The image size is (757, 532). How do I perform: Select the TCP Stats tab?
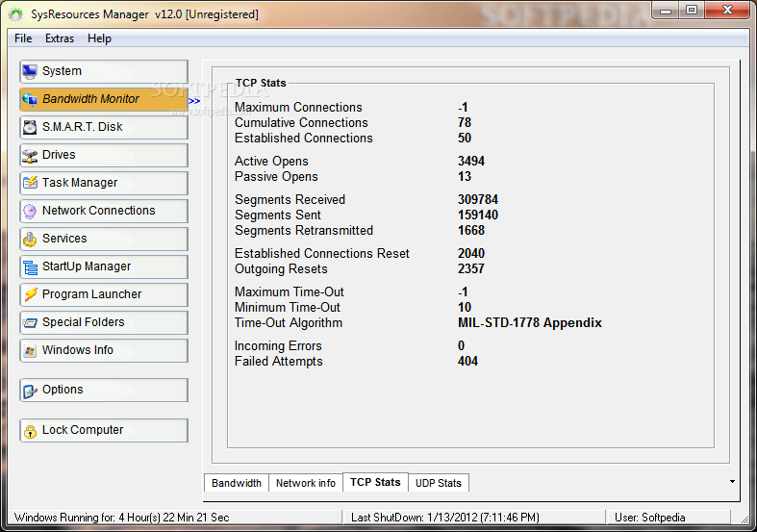click(x=375, y=482)
